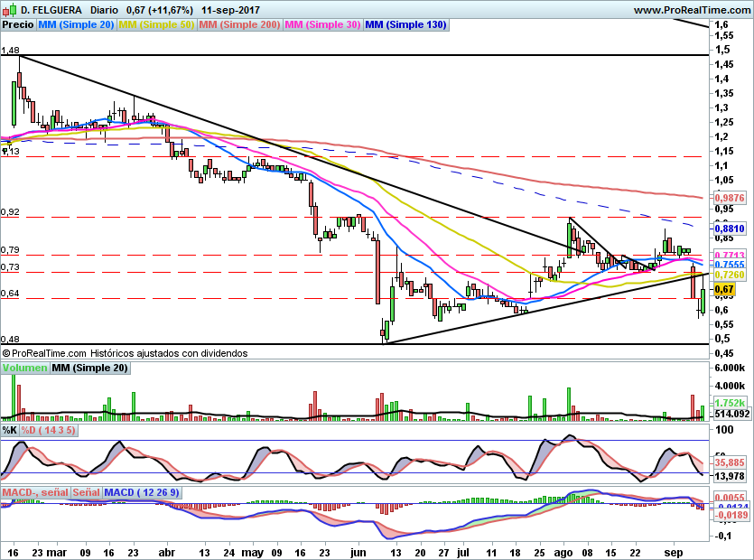Click the 1.752k volume value tag

point(729,403)
